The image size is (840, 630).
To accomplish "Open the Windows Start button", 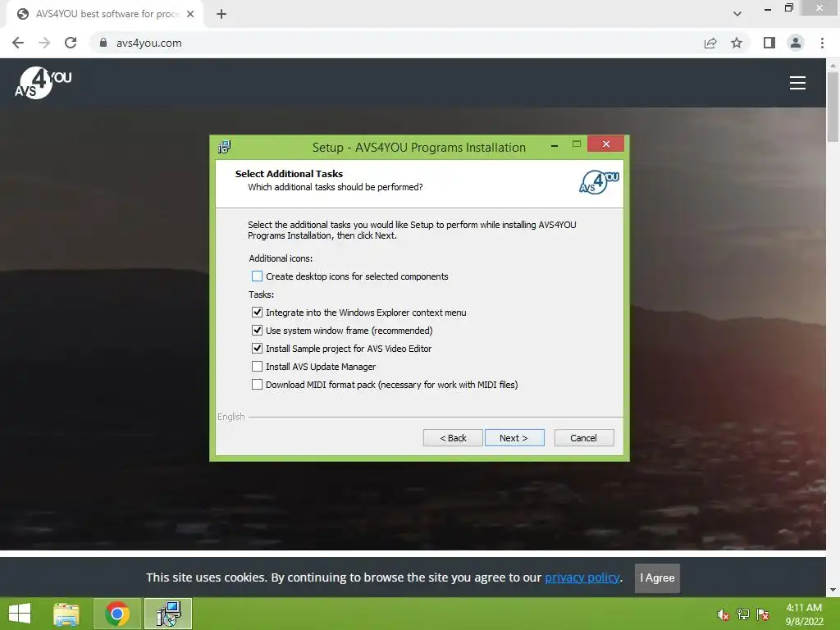I will tap(20, 614).
